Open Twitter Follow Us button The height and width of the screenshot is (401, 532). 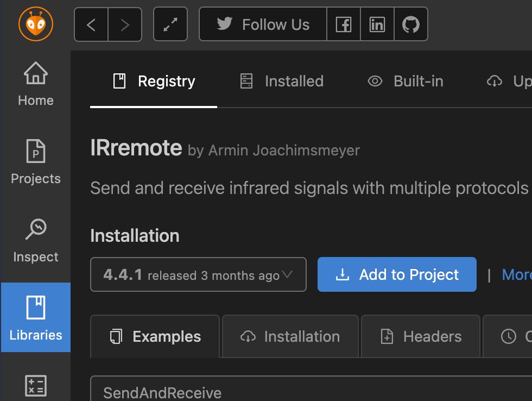(x=263, y=24)
